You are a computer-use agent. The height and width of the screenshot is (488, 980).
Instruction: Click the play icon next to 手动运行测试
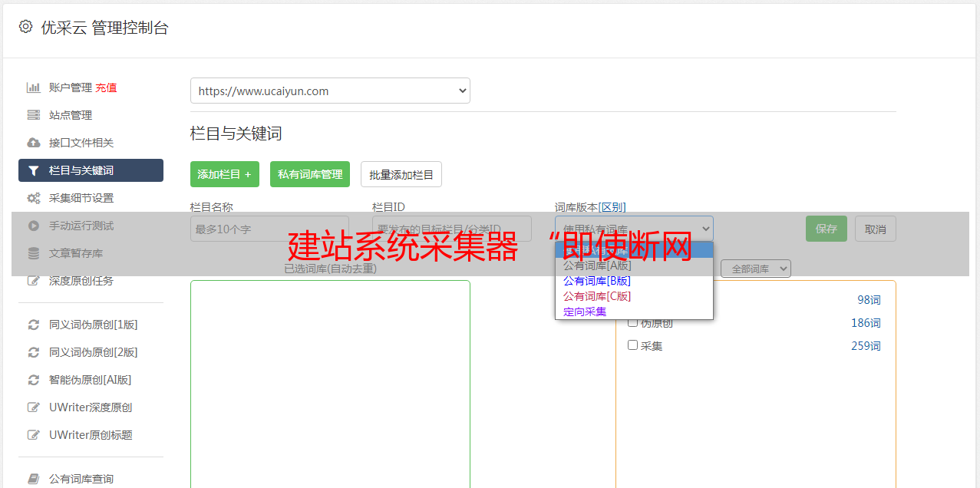tap(34, 226)
